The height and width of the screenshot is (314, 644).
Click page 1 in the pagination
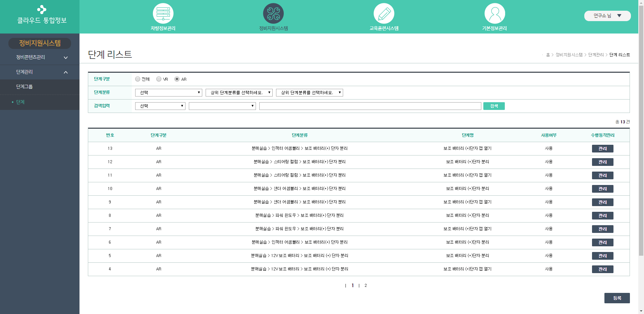[x=353, y=286]
